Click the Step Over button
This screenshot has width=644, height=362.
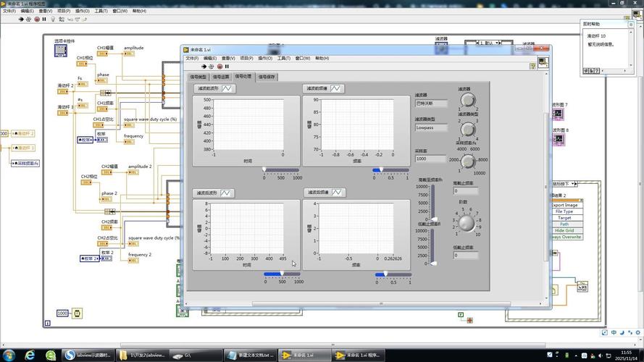pyautogui.click(x=78, y=20)
